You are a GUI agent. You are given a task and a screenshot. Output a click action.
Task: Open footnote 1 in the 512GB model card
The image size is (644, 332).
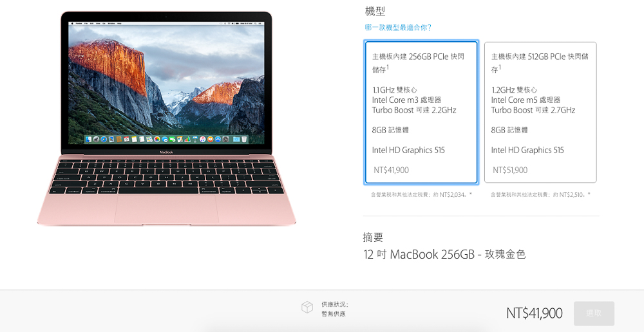(500, 68)
